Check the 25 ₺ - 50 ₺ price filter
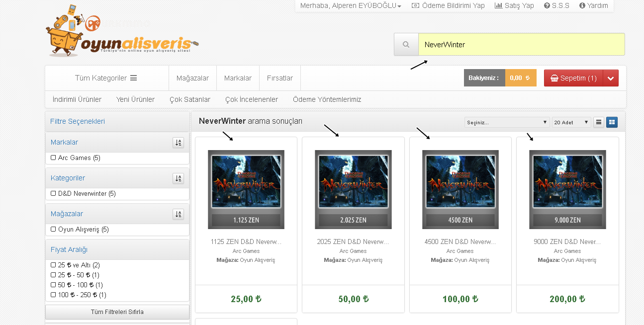 click(53, 275)
